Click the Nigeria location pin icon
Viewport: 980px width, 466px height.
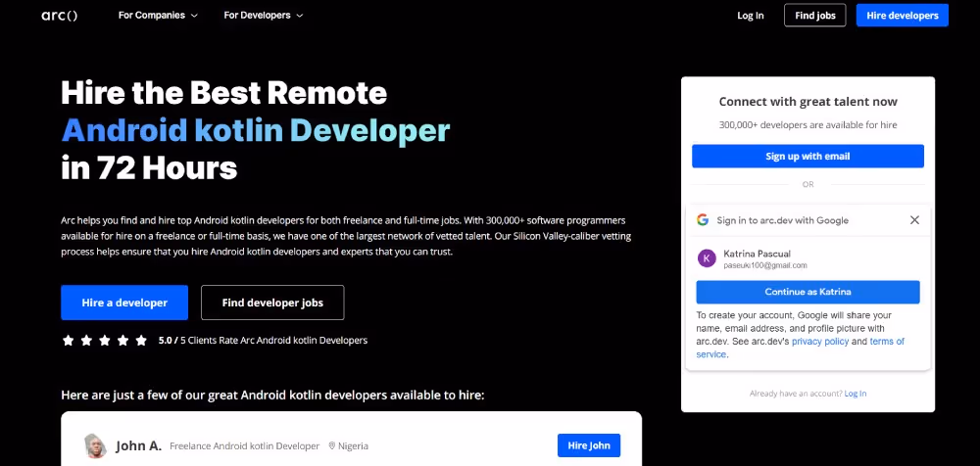click(x=332, y=446)
